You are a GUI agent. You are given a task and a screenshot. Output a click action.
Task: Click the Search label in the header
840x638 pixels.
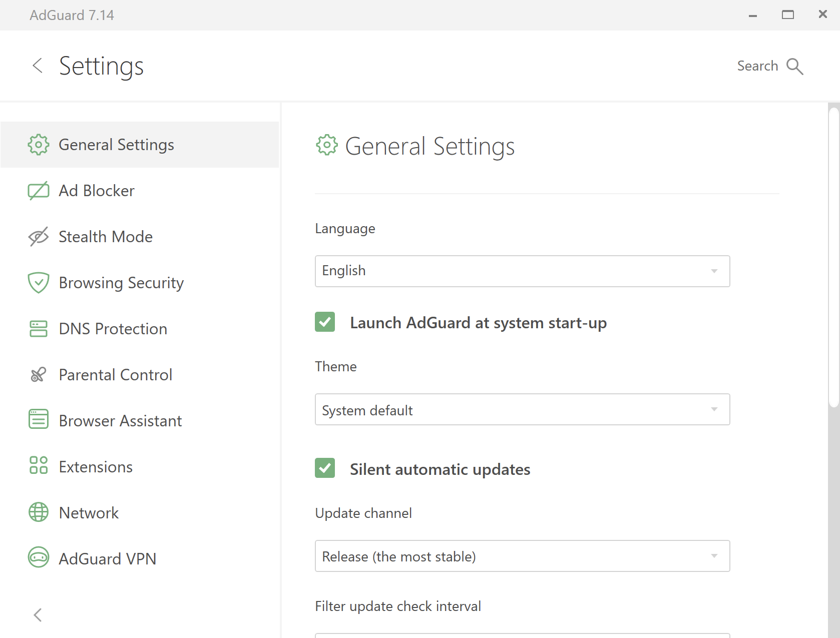click(x=757, y=66)
